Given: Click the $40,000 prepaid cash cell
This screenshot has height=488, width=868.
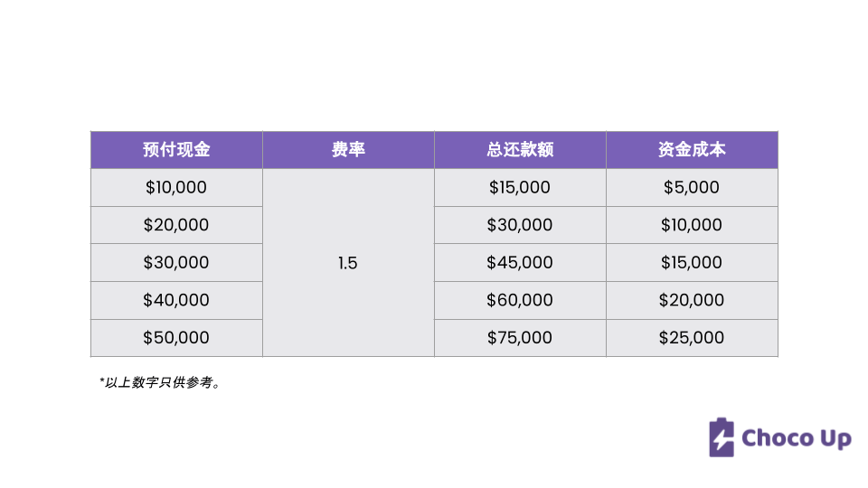Looking at the screenshot, I should pyautogui.click(x=176, y=300).
